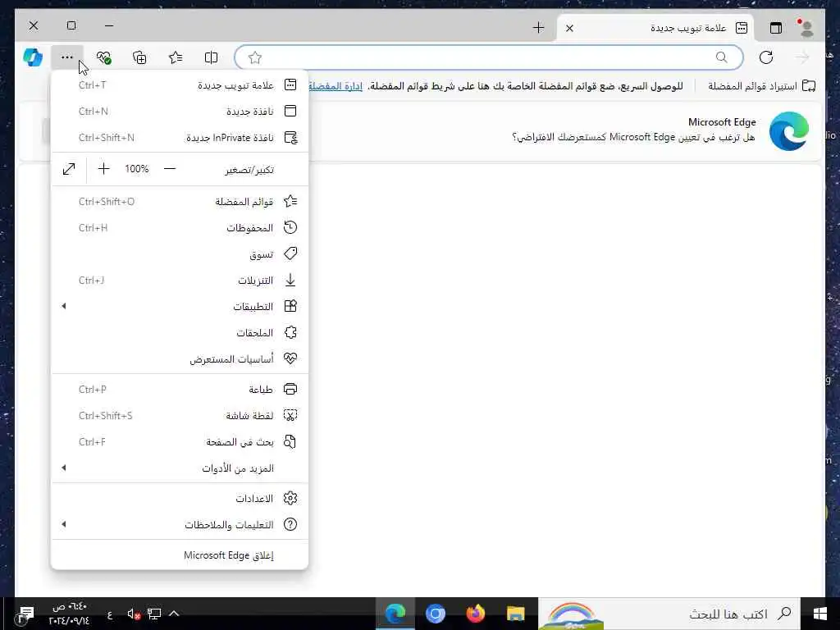This screenshot has width=840, height=630.
Task: Open the network icon in system tray
Action: click(154, 614)
